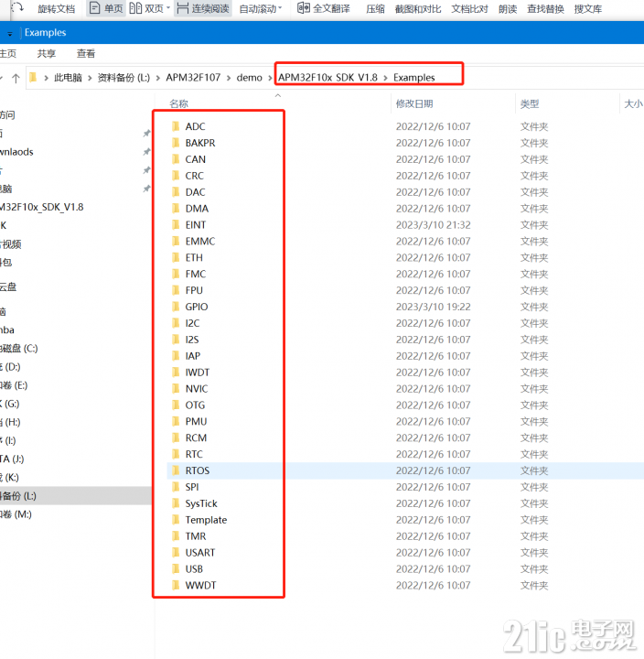Screen dimensions: 644x659
Task: Select demo breadcrumb segment
Action: (249, 77)
